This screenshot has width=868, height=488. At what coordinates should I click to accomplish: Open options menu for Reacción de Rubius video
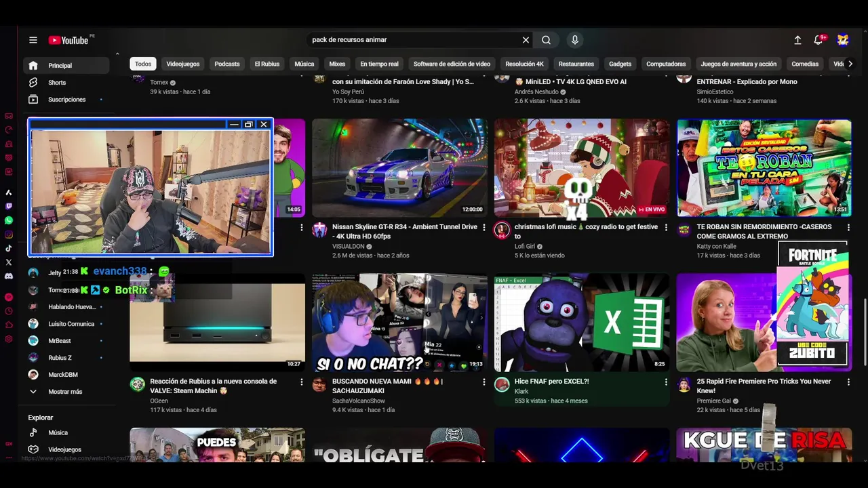[302, 382]
